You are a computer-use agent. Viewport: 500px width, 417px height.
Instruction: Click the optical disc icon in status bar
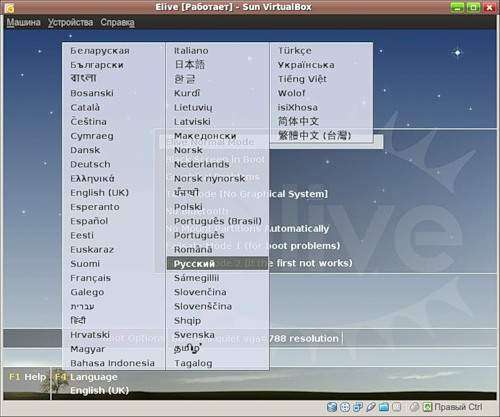tap(345, 407)
